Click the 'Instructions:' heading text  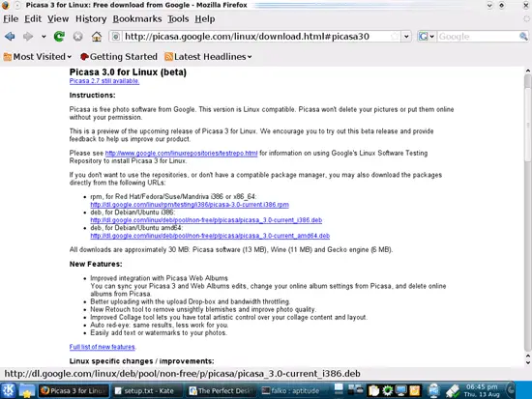click(92, 96)
